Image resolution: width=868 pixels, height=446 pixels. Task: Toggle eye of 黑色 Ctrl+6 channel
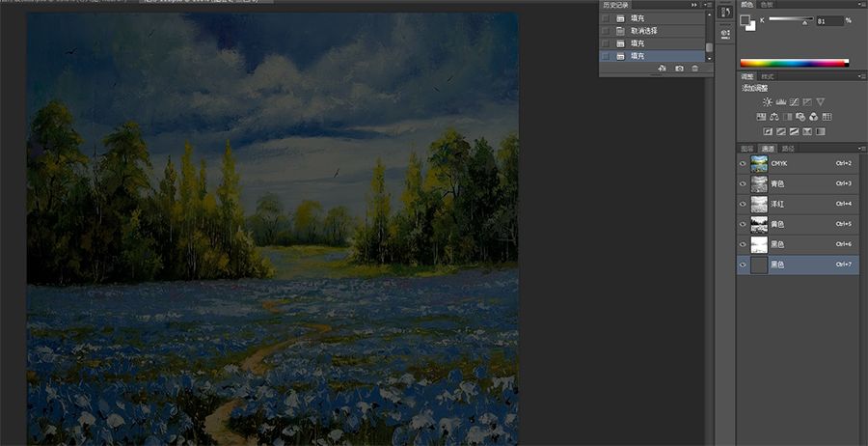tap(743, 244)
